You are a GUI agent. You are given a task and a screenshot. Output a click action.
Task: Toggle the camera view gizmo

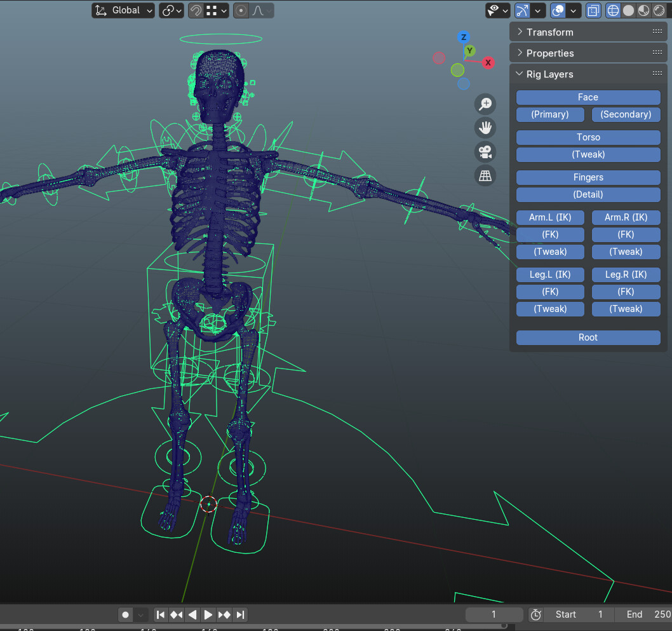(485, 151)
